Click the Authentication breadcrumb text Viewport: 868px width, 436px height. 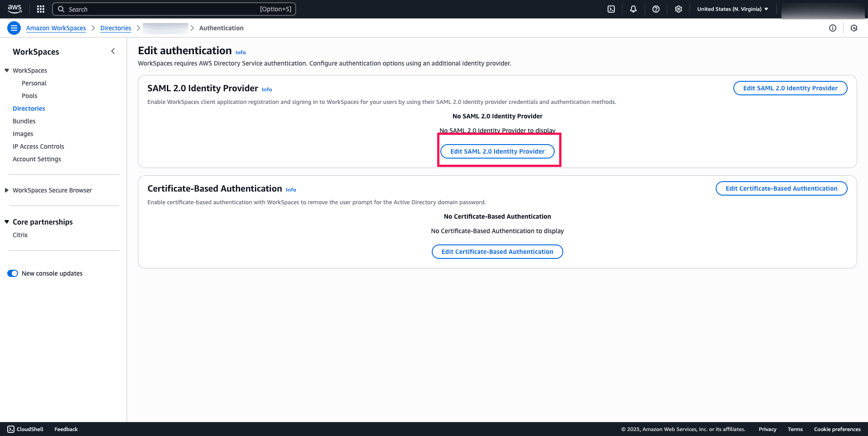pyautogui.click(x=221, y=28)
